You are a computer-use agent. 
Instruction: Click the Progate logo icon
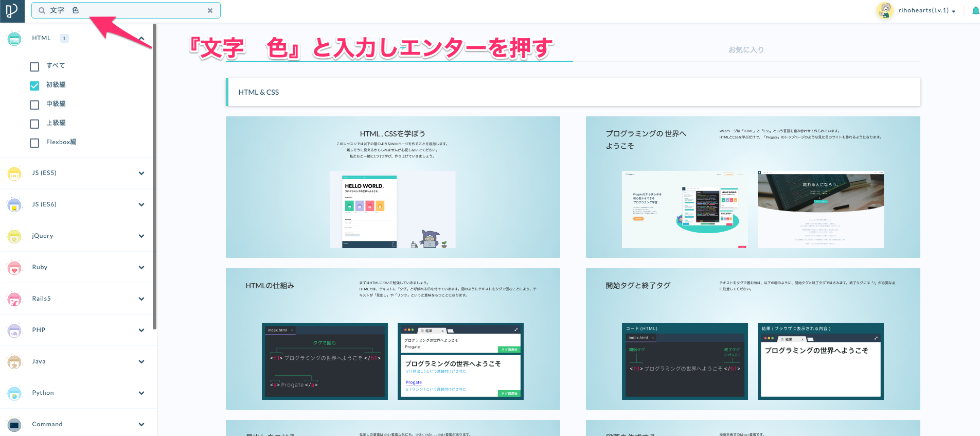pyautogui.click(x=12, y=11)
